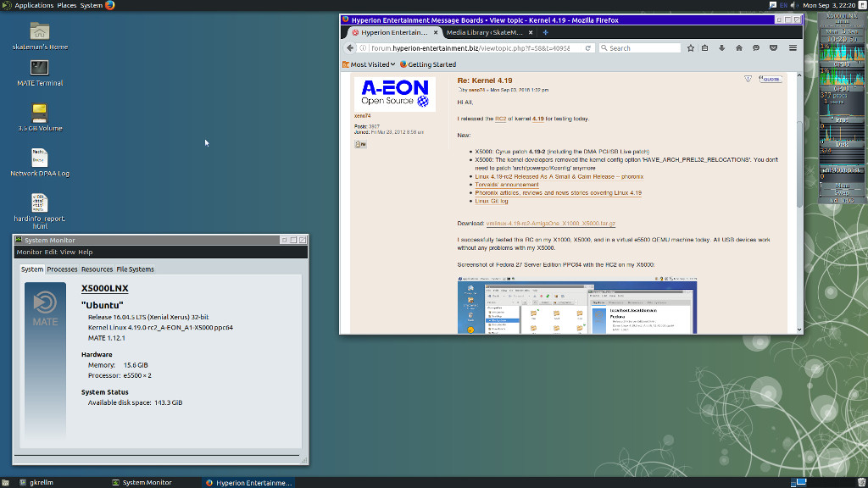Click the site info icon in URL bar
The height and width of the screenshot is (488, 868).
pyautogui.click(x=363, y=48)
